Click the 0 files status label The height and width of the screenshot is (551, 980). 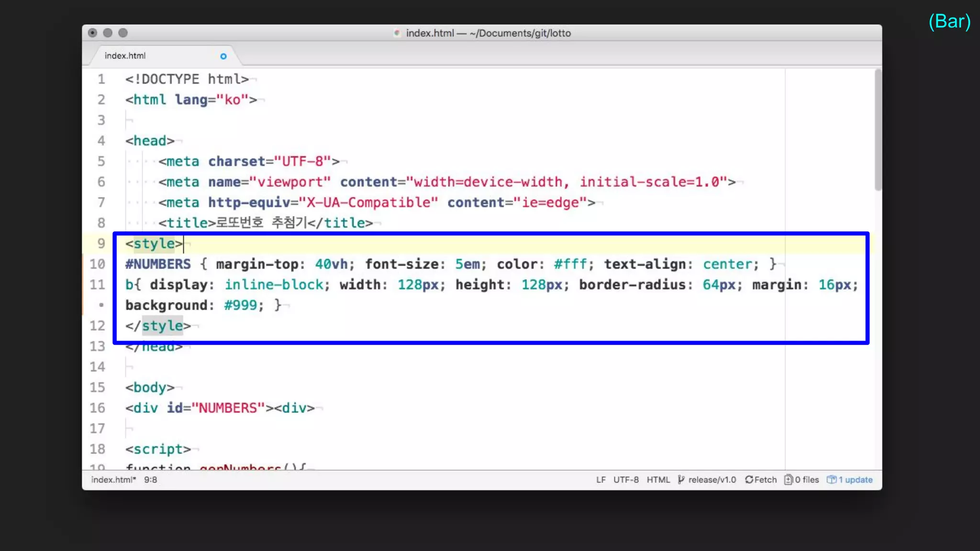807,480
